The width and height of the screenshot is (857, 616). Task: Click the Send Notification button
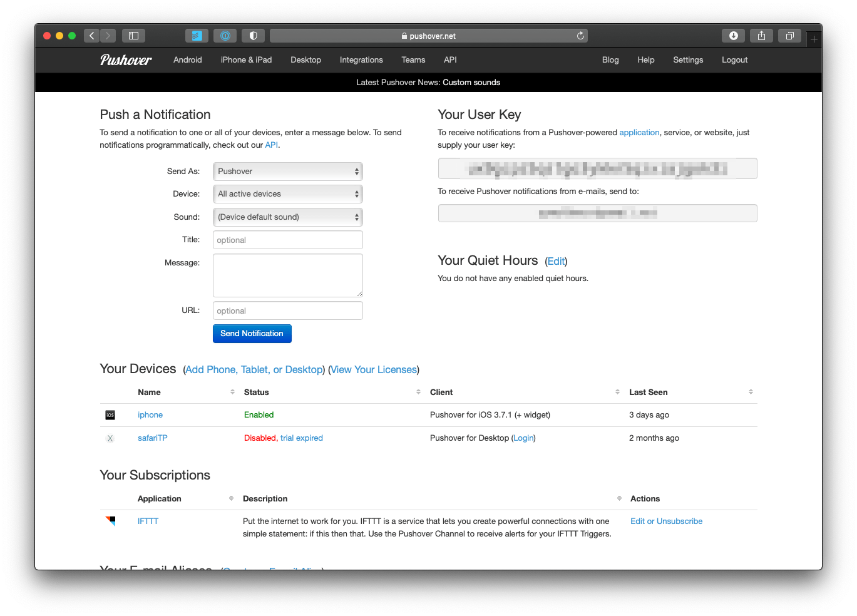(252, 334)
